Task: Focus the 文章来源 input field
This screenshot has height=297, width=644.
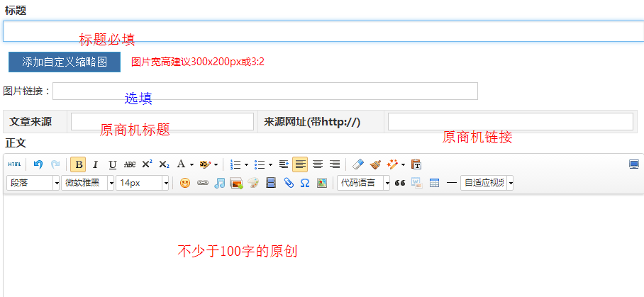Action: tap(162, 121)
